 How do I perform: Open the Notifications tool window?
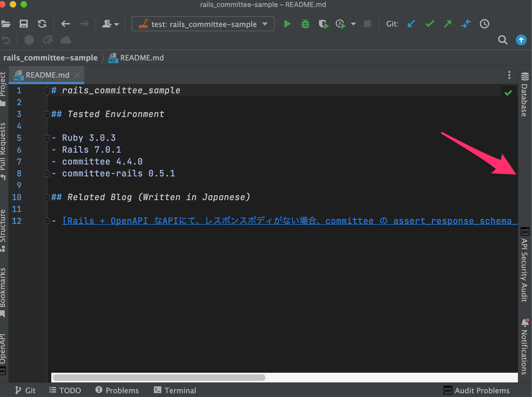point(525,346)
